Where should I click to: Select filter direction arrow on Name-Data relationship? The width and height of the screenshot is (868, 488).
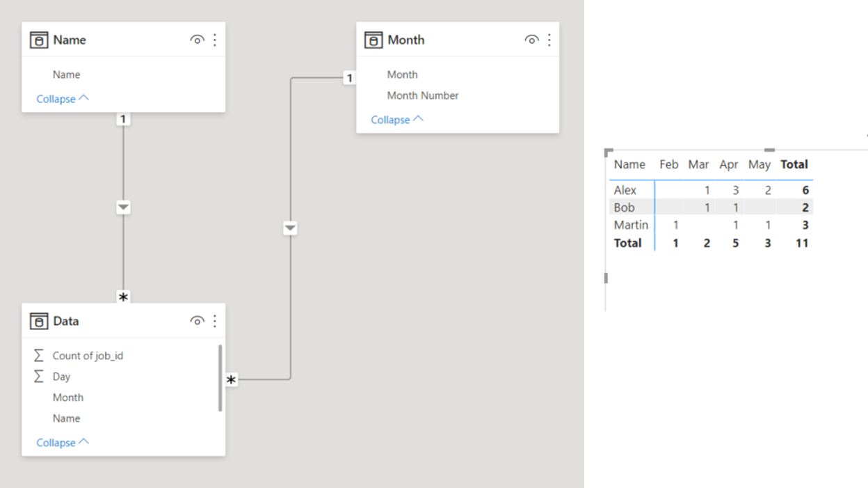point(123,207)
